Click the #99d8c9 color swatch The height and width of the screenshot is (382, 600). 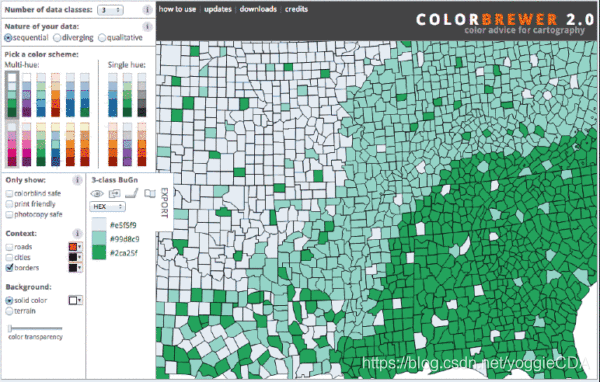click(x=99, y=239)
